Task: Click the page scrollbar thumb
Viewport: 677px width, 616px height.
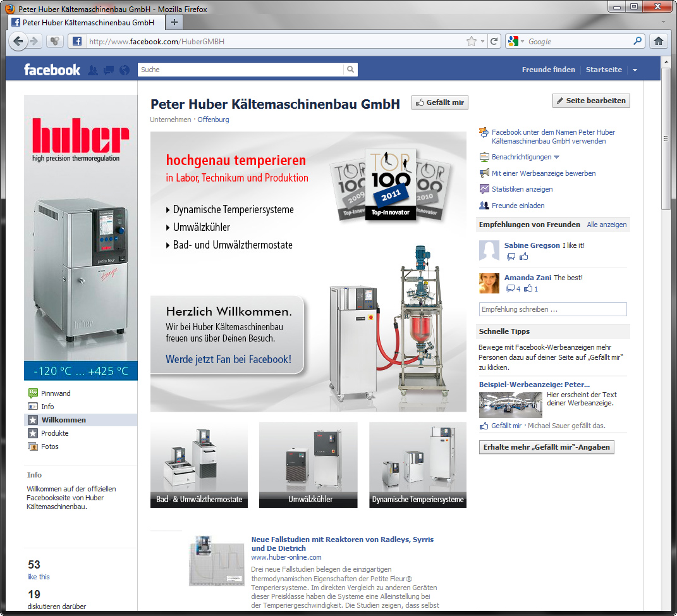Action: (666, 139)
